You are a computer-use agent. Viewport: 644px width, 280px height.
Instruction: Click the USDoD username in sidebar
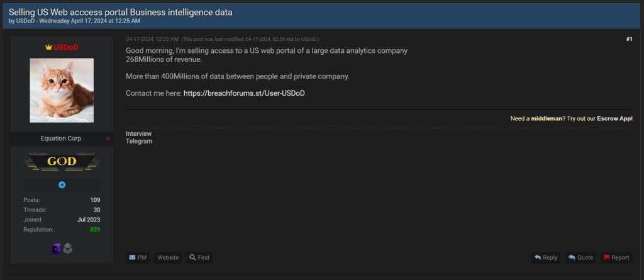pos(65,47)
